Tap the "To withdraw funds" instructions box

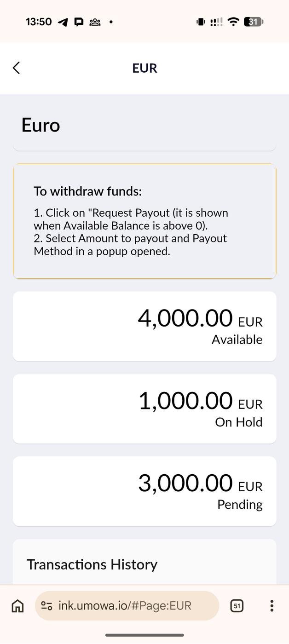(144, 221)
